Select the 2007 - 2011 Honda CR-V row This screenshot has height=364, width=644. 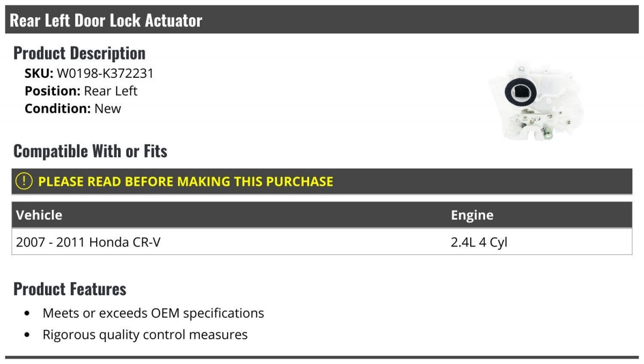(322, 242)
